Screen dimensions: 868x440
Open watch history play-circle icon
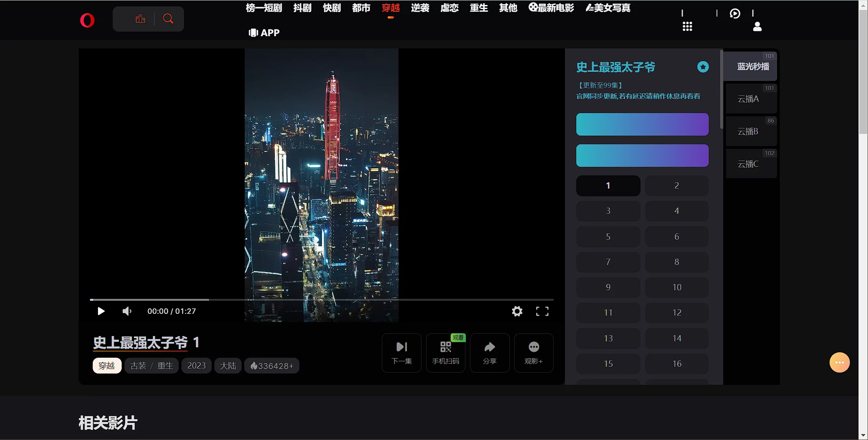735,14
